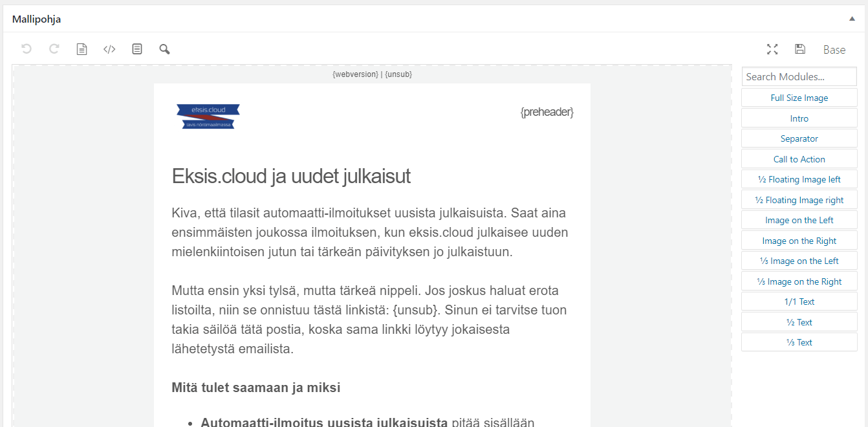
Task: Open the document preview icon
Action: tap(81, 49)
